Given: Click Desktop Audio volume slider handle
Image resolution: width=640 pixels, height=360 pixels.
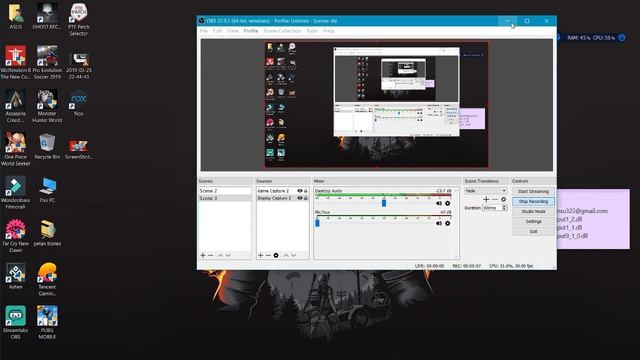Looking at the screenshot, I should click(x=384, y=203).
